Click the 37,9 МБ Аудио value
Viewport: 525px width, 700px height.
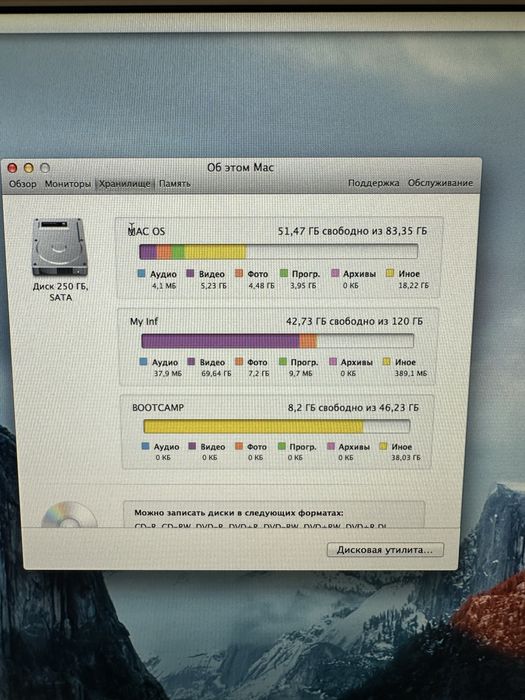(168, 373)
